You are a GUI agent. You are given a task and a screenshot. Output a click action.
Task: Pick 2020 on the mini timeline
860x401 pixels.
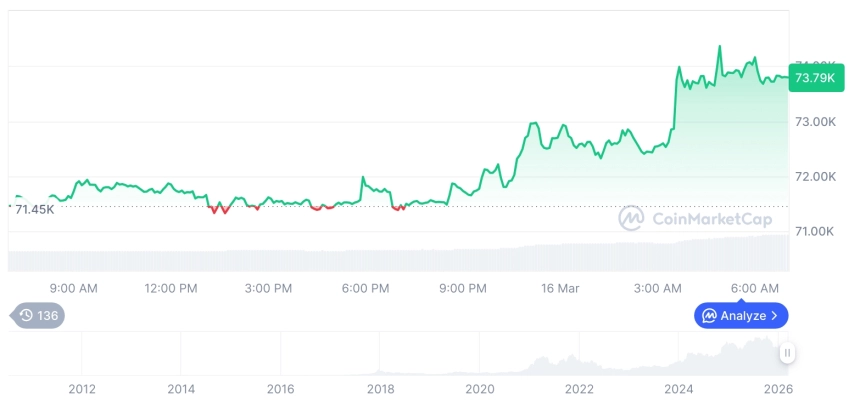coord(480,389)
